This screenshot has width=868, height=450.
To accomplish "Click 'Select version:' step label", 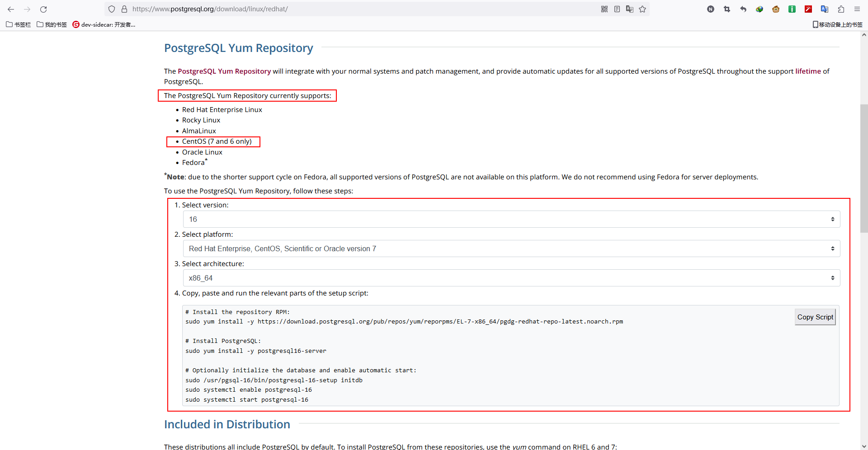I will tap(205, 205).
